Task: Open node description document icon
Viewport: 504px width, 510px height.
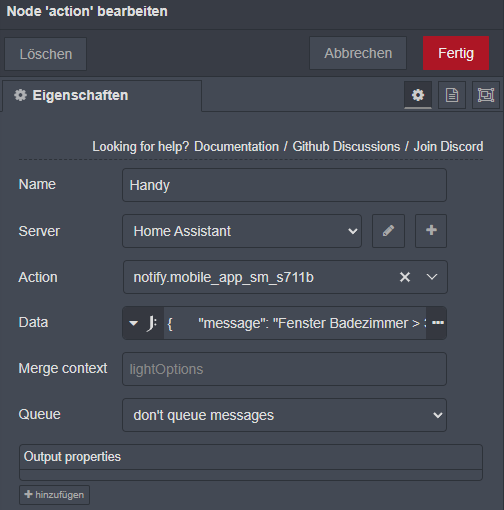Action: [x=452, y=95]
